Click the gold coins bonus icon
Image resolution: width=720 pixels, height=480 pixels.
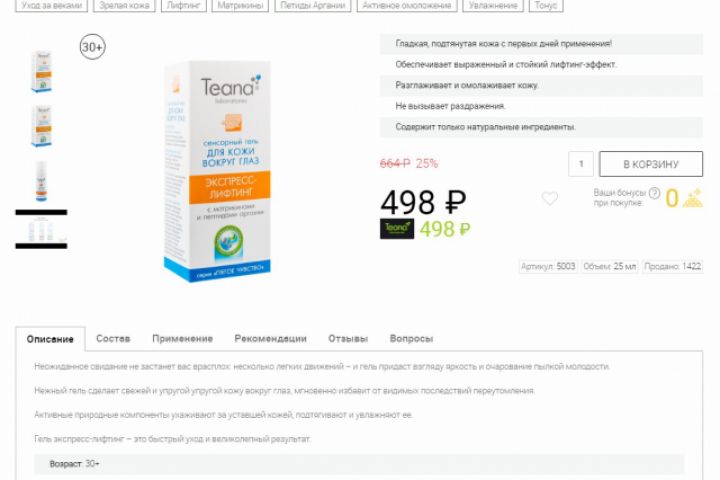click(x=692, y=198)
